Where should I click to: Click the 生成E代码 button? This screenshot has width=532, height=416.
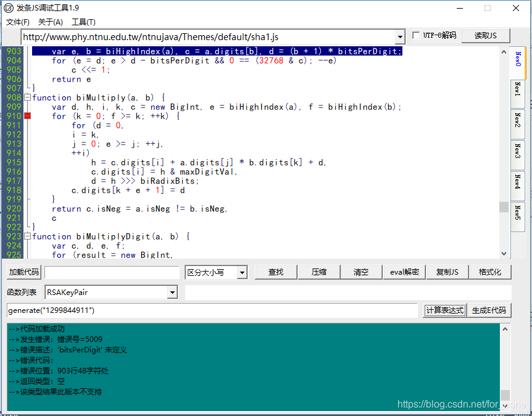pos(489,310)
